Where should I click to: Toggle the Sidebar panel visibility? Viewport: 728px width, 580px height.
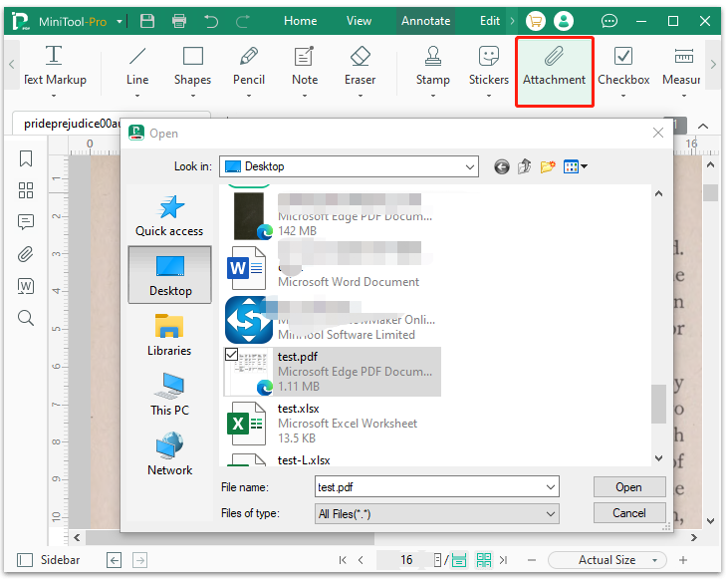[x=48, y=560]
